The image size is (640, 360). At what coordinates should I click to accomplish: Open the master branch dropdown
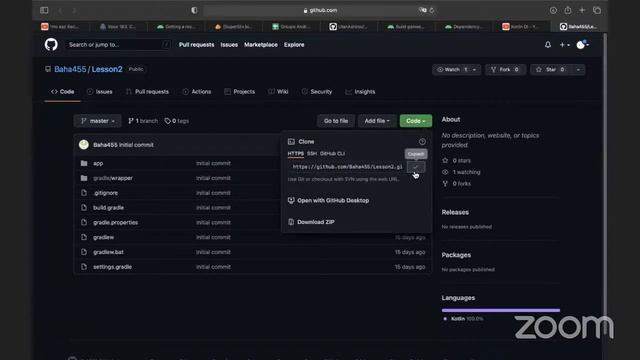click(98, 121)
